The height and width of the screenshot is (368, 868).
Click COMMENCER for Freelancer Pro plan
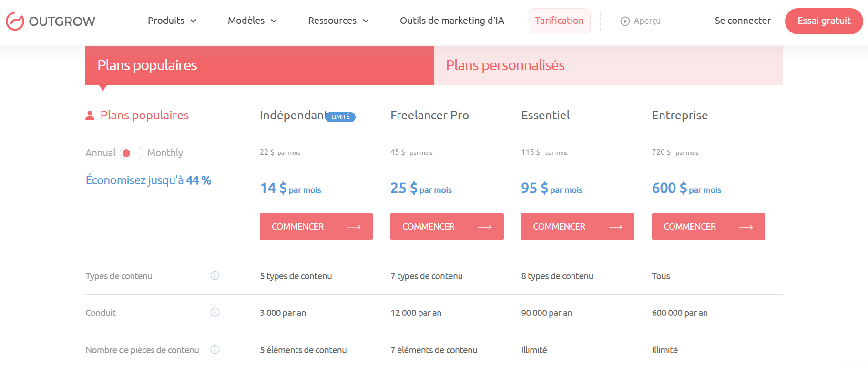447,226
